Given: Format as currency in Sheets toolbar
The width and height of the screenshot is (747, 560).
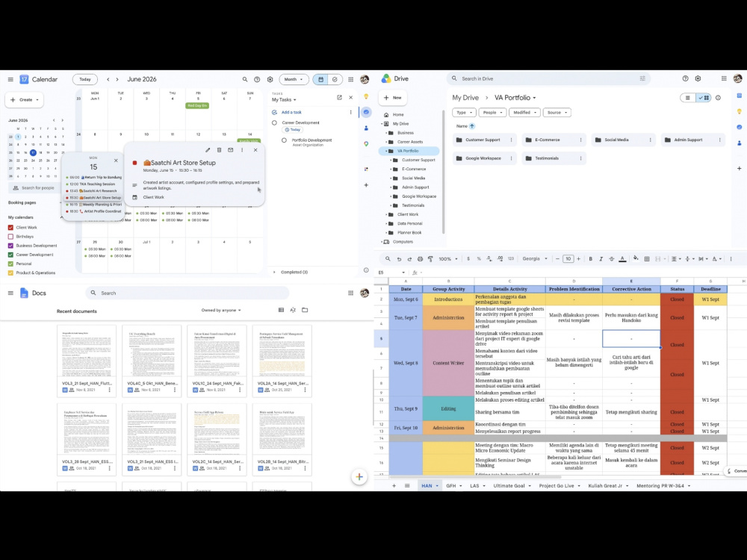Looking at the screenshot, I should point(468,259).
